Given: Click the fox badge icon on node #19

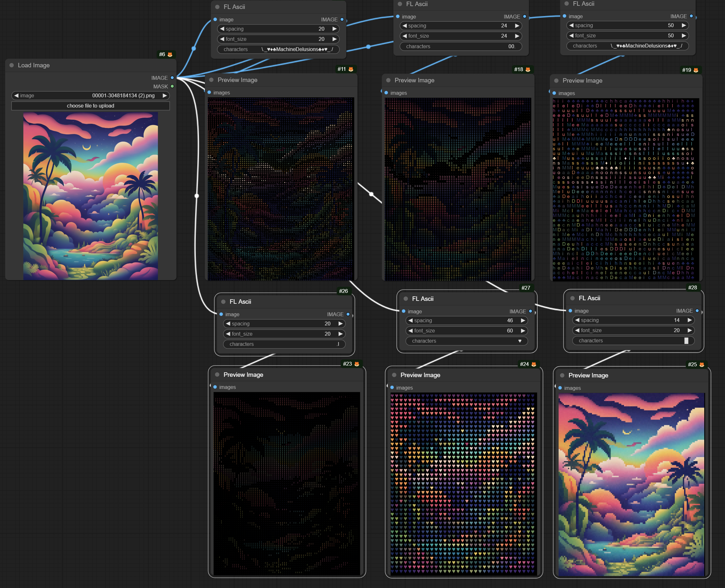Looking at the screenshot, I should (696, 70).
